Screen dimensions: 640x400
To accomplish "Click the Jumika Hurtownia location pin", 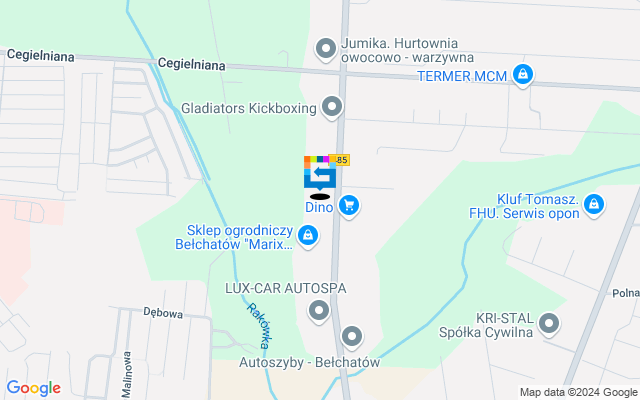I will (x=326, y=49).
